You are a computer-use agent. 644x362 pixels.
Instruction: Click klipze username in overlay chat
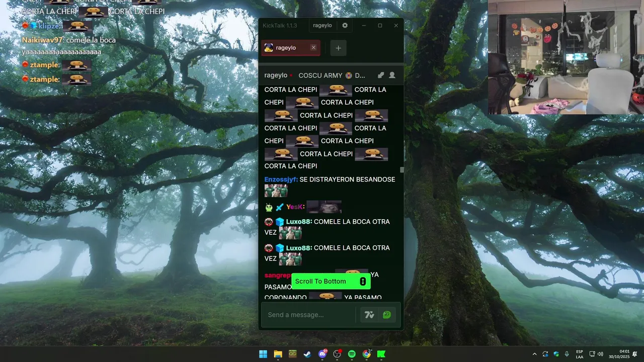[x=50, y=26]
